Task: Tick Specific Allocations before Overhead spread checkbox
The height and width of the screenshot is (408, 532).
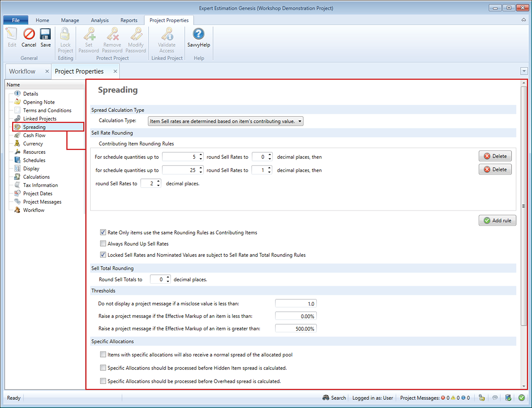Action: pos(103,381)
